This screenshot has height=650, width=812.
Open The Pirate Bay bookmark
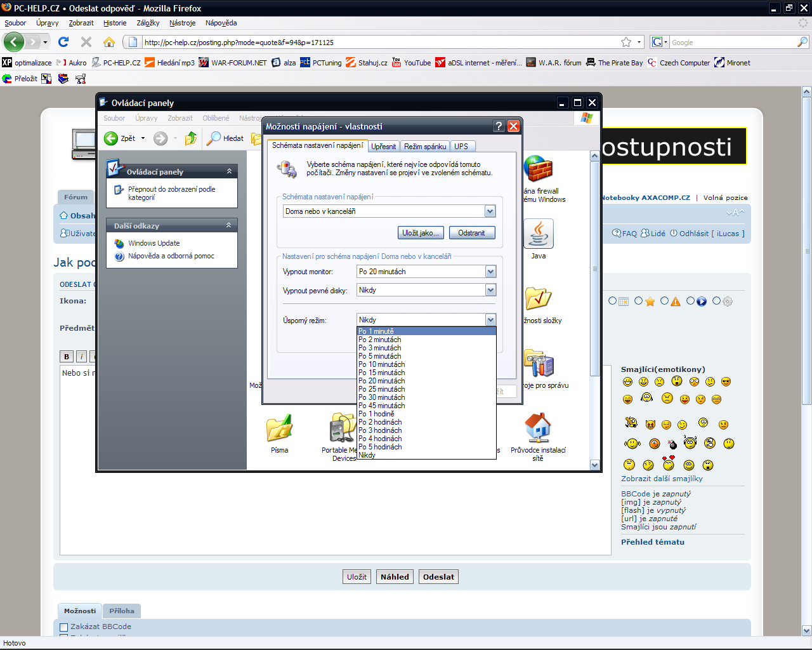pos(614,63)
